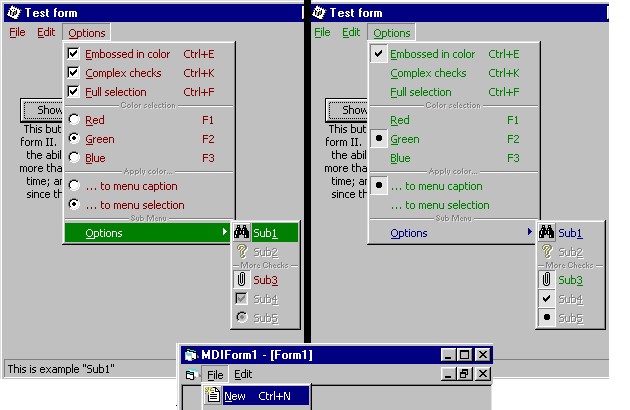Toggle Full selection checkbox in left window

pos(73,92)
